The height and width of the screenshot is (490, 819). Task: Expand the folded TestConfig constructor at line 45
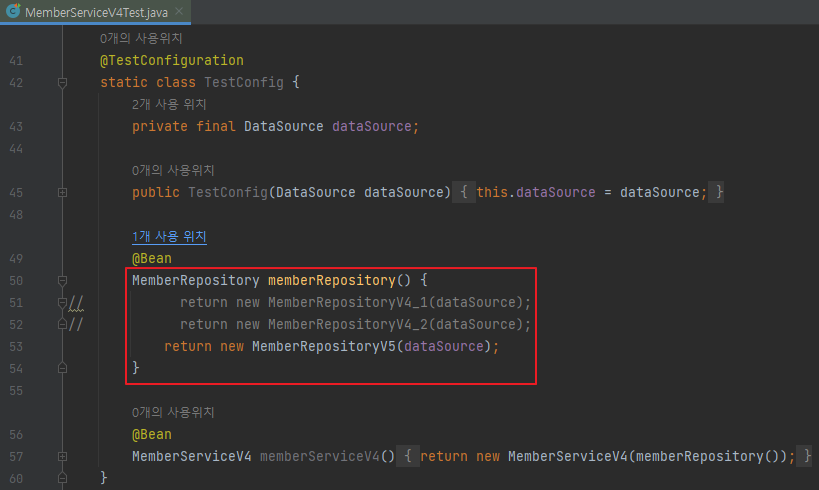click(x=62, y=193)
